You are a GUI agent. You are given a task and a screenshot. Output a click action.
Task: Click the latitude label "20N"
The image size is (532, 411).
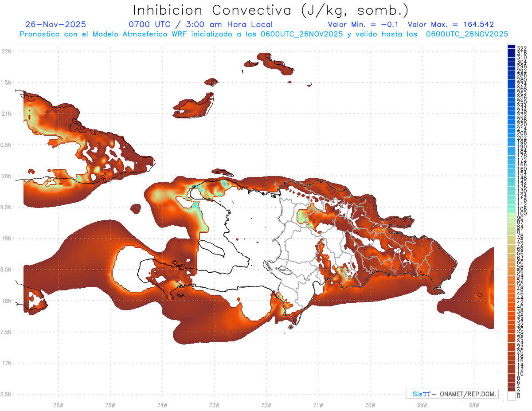point(6,176)
